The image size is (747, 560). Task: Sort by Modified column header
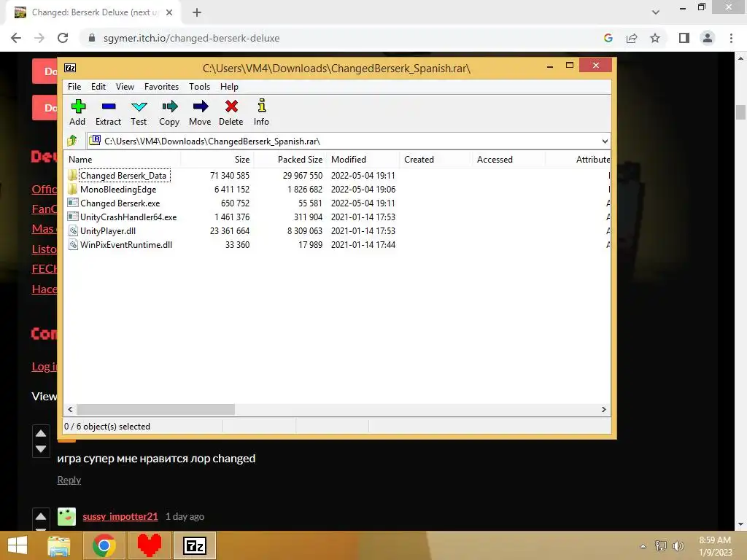363,160
